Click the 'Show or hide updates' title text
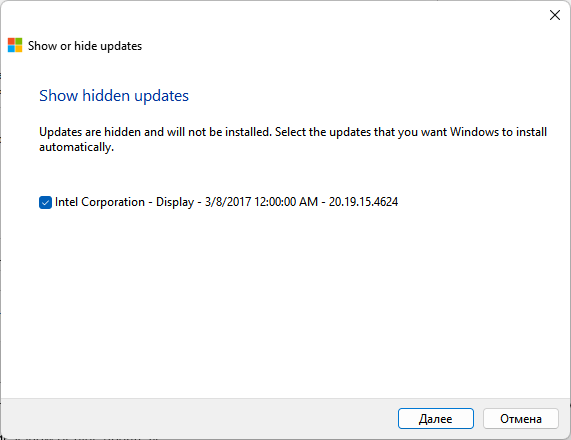571x440 pixels. click(85, 46)
